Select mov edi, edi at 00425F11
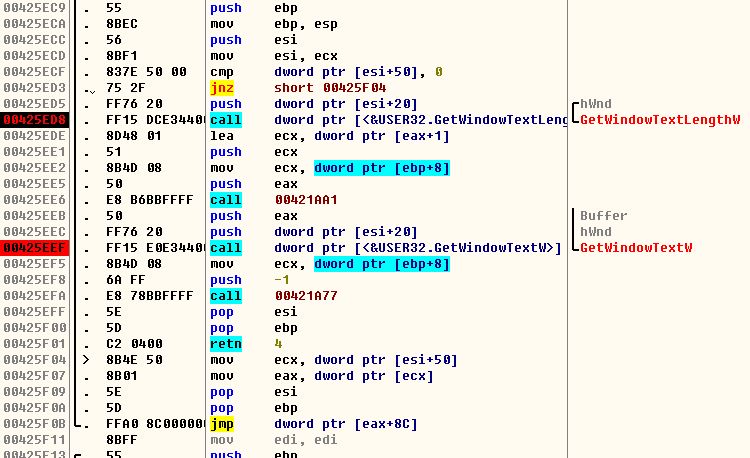 point(274,440)
